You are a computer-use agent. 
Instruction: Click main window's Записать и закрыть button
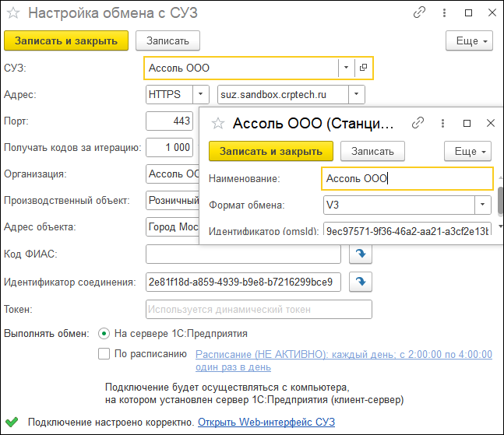[x=65, y=40]
